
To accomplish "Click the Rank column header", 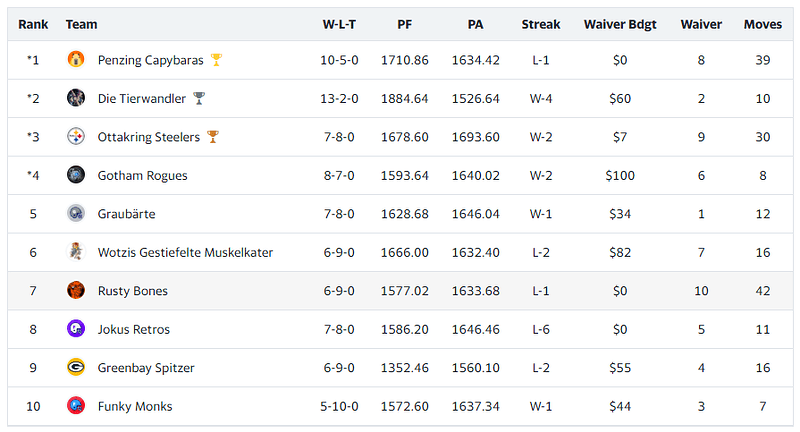I will [33, 24].
